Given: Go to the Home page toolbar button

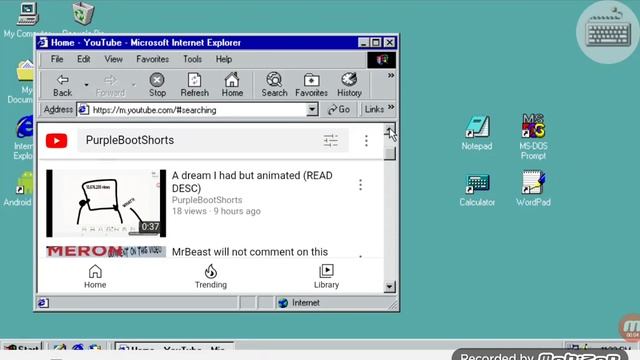Looking at the screenshot, I should pyautogui.click(x=232, y=85).
